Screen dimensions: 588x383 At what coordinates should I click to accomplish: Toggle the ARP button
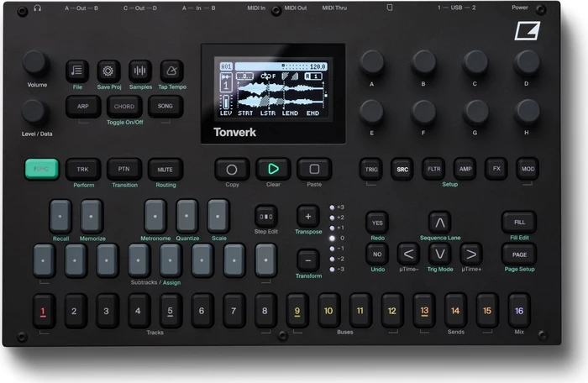coord(83,107)
